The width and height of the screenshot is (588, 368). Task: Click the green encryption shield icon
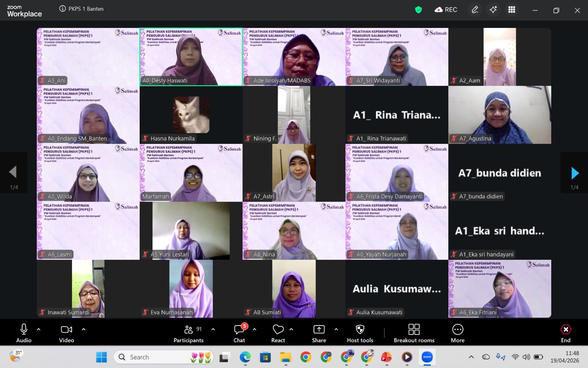pos(418,10)
